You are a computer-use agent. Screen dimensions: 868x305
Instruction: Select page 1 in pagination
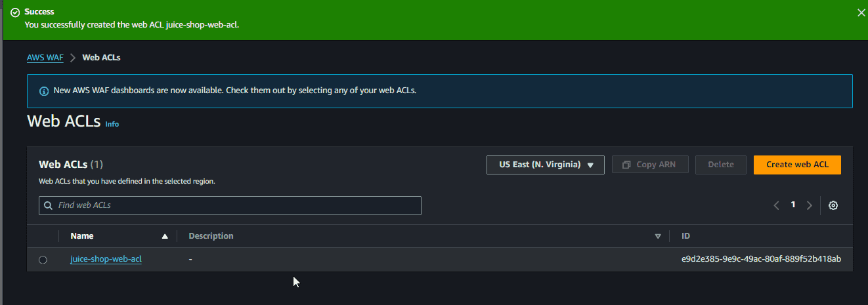pyautogui.click(x=793, y=205)
